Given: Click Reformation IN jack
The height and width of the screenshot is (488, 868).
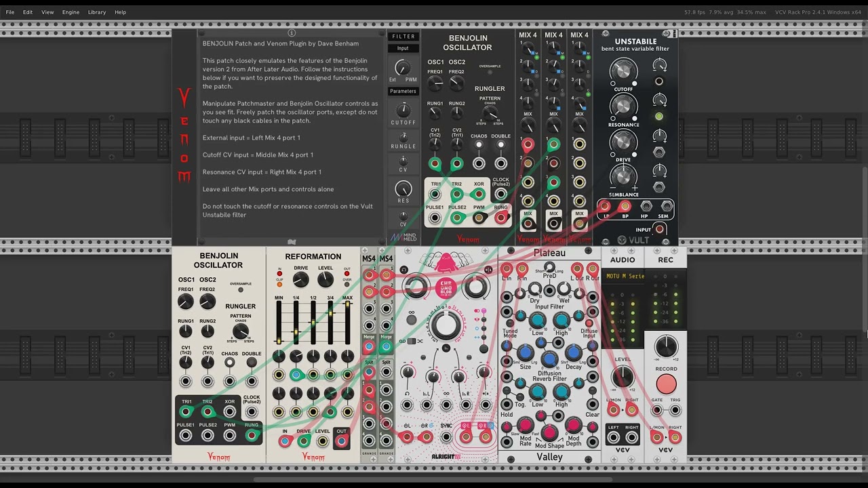Looking at the screenshot, I should click(x=285, y=441).
